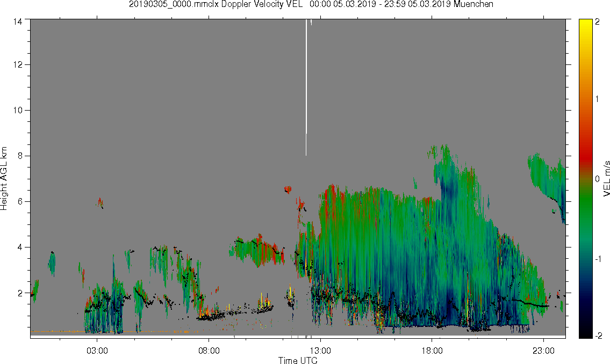Click the height axis tick label 2
The width and height of the screenshot is (610, 364).
19,293
